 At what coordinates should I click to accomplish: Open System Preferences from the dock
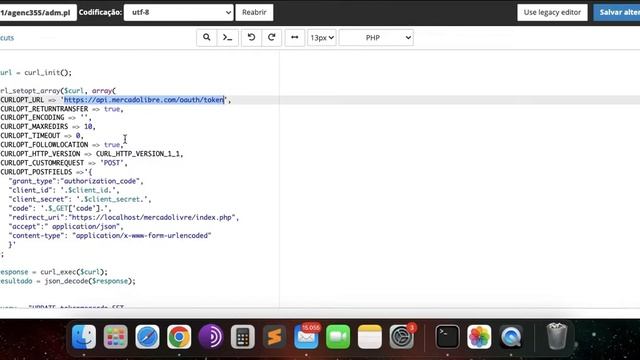(x=402, y=337)
